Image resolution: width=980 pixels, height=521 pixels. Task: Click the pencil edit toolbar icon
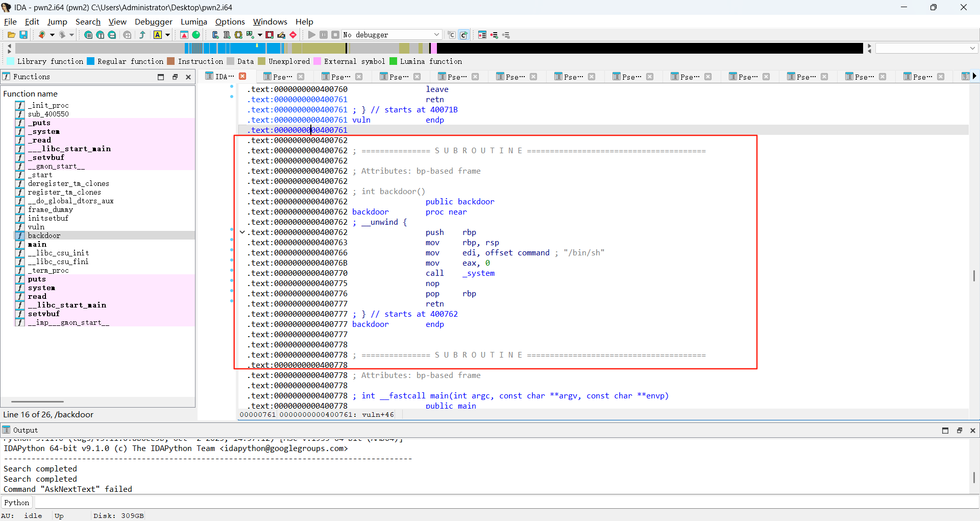click(x=281, y=35)
